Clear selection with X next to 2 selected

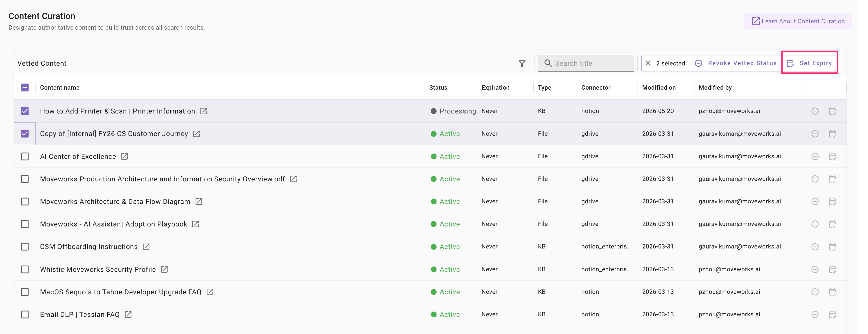648,63
